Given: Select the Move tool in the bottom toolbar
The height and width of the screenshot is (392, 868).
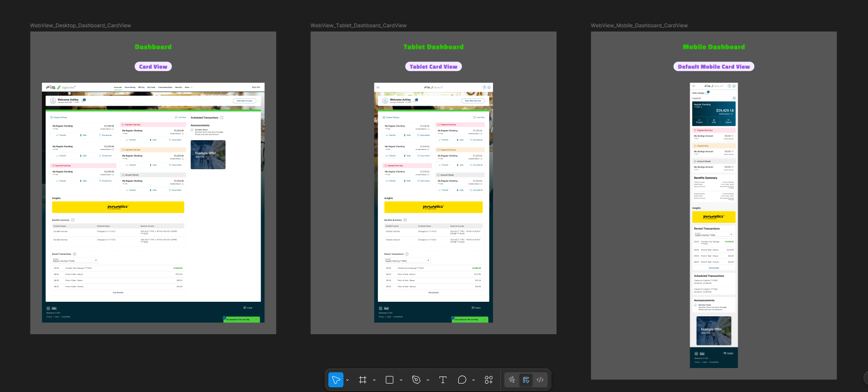Looking at the screenshot, I should pos(336,380).
